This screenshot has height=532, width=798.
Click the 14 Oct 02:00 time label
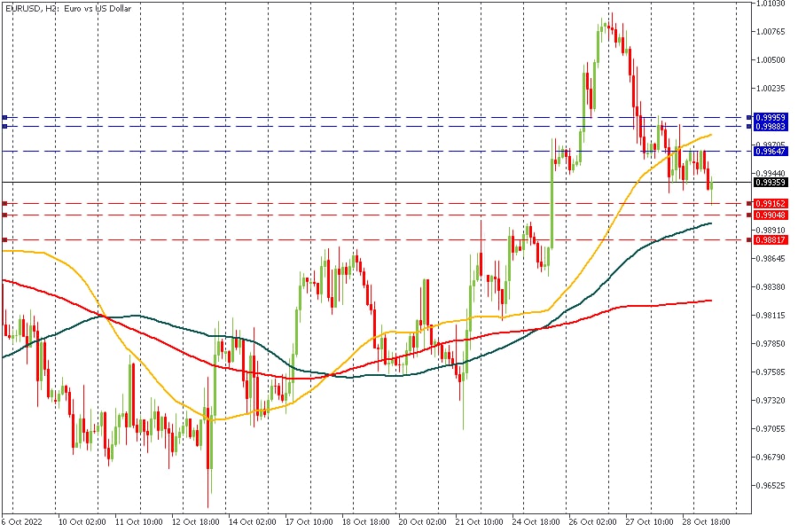pos(253,522)
